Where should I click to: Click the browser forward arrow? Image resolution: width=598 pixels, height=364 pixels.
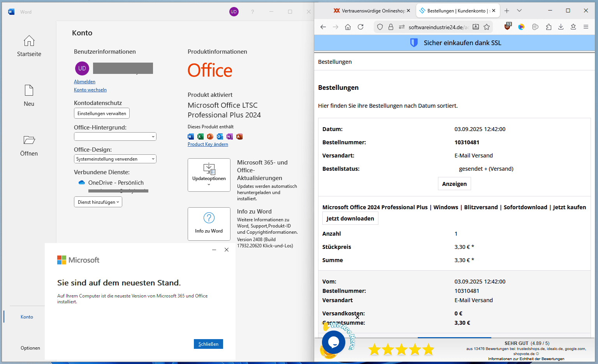pyautogui.click(x=336, y=27)
